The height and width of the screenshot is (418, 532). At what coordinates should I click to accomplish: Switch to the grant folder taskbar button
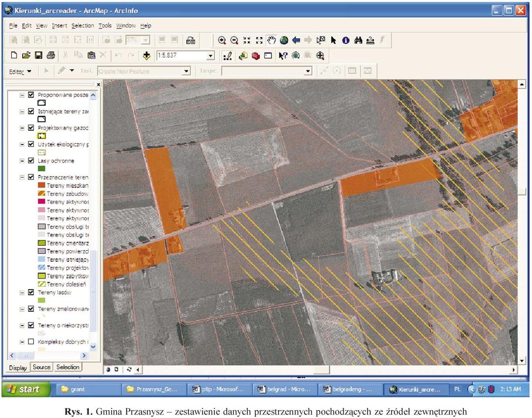[x=88, y=389]
